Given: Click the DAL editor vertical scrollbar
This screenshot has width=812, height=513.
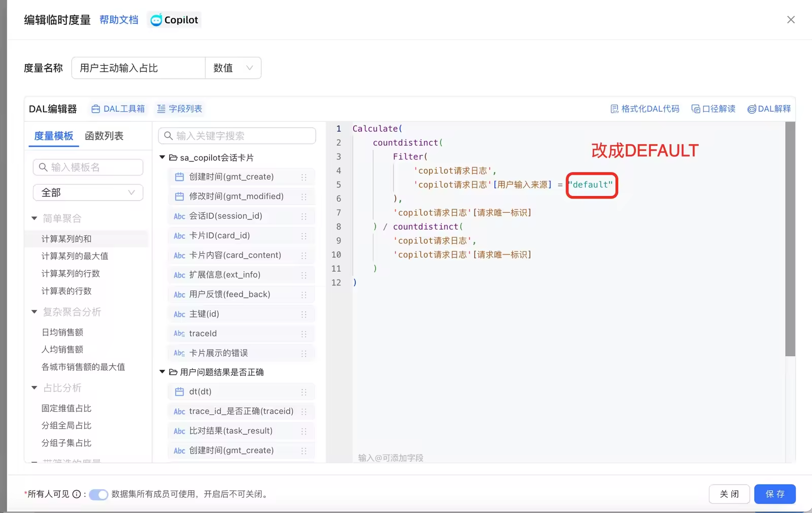Looking at the screenshot, I should click(790, 239).
